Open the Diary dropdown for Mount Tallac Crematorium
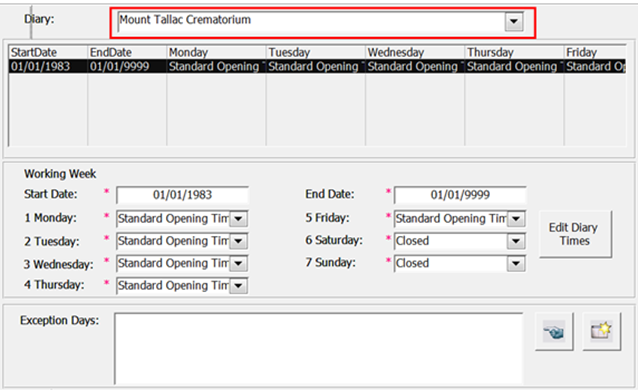This screenshot has height=391, width=638. [x=514, y=22]
